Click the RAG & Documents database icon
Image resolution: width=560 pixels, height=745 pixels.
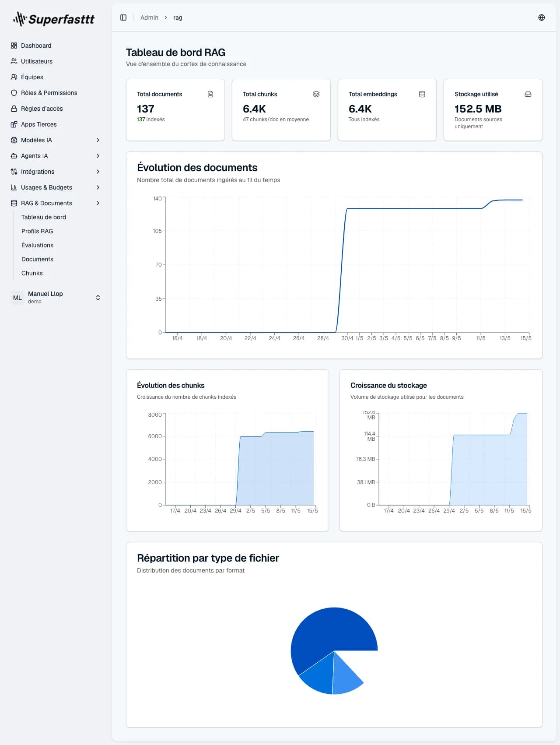(x=14, y=203)
